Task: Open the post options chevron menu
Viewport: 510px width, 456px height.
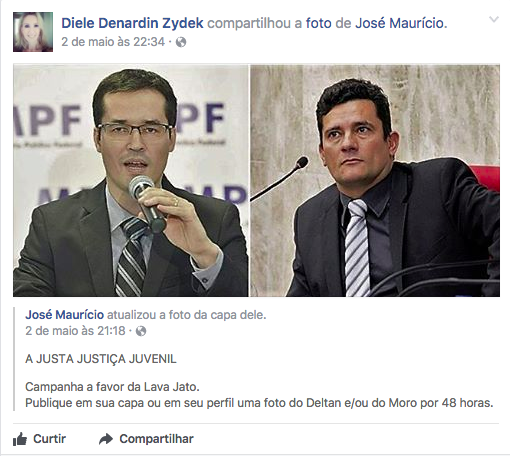Action: point(494,20)
